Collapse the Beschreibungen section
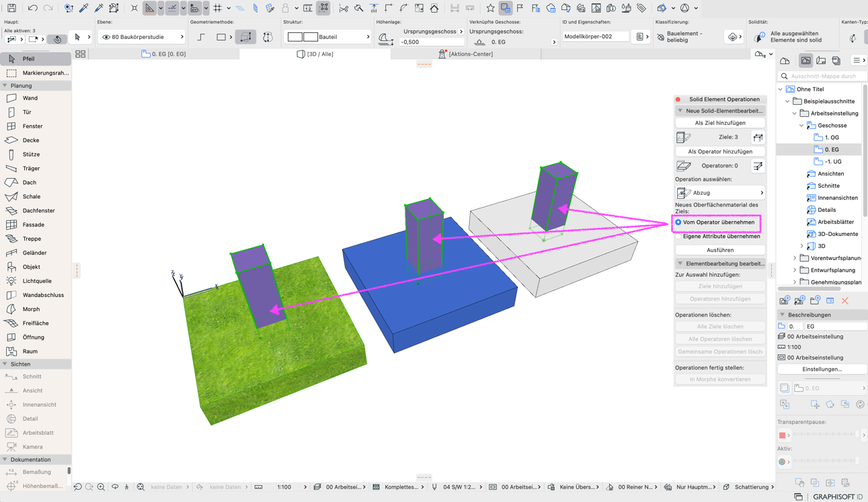Viewport: 868px width, 502px height. click(x=783, y=315)
